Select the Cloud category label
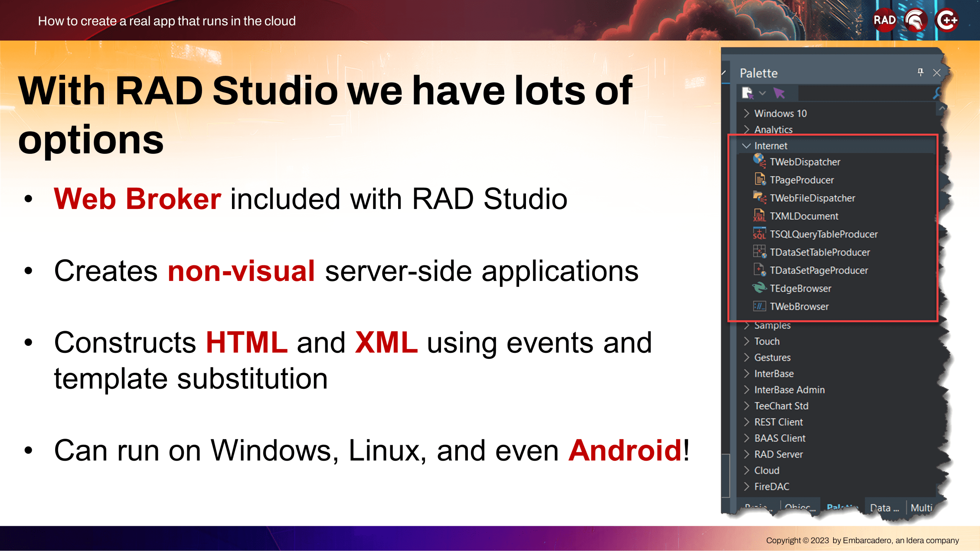This screenshot has width=980, height=551. pyautogui.click(x=767, y=470)
